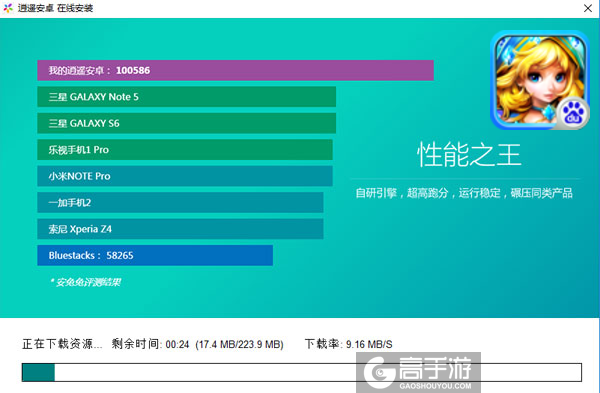The width and height of the screenshot is (600, 393).
Task: Click the 下载率: 9.16 MB/S speed text
Action: pos(349,344)
